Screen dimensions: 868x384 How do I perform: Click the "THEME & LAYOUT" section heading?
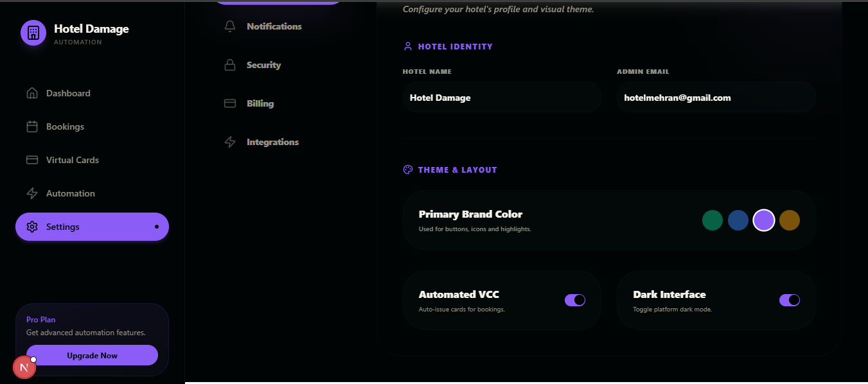pos(457,170)
